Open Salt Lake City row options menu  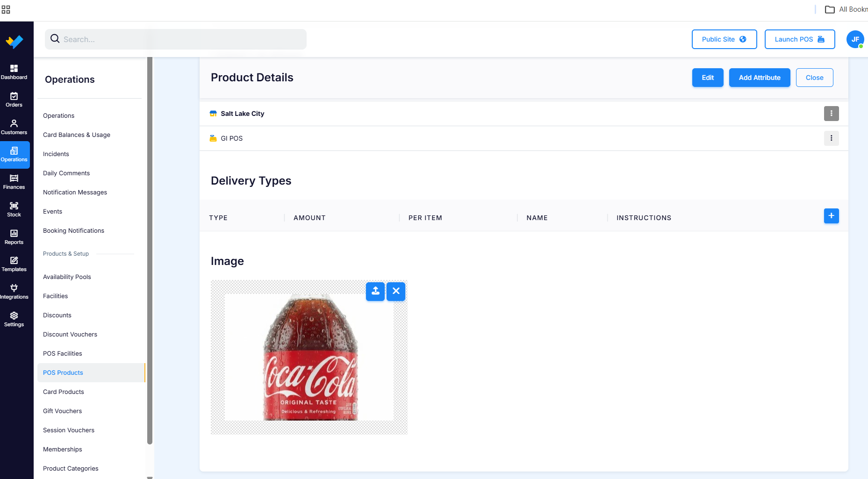pyautogui.click(x=831, y=114)
